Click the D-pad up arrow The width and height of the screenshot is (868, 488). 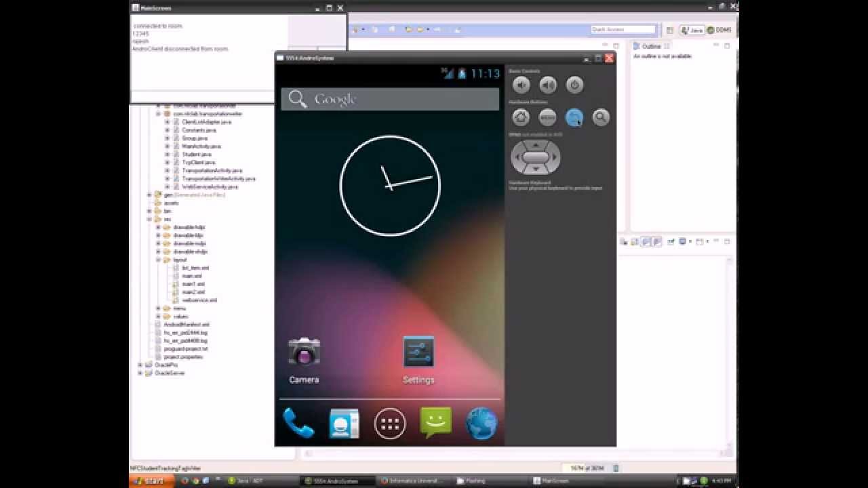536,144
